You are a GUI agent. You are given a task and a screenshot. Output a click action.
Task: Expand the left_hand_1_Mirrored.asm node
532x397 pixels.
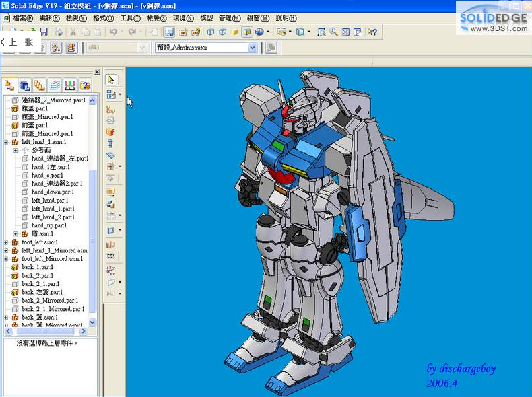(x=6, y=250)
